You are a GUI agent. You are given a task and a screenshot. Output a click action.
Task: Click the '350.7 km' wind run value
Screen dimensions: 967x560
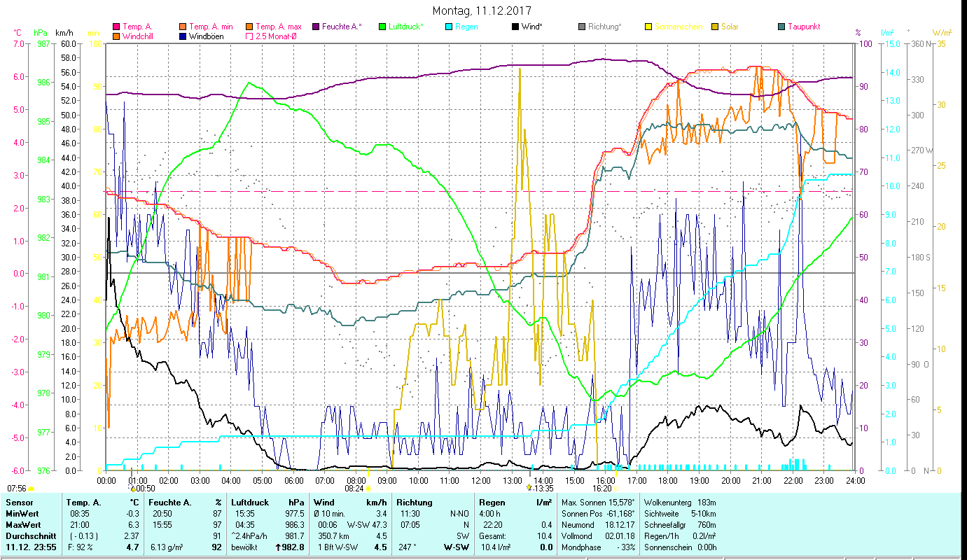(x=333, y=536)
